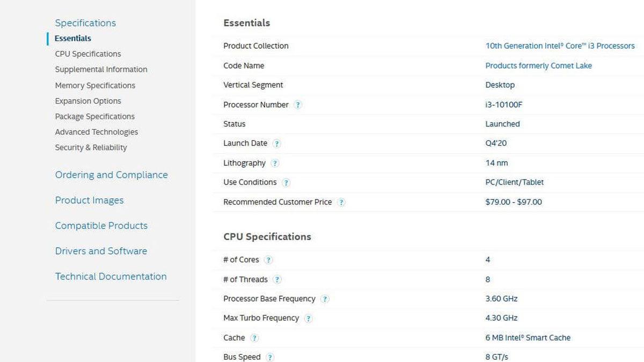Open # of Threads help icon
The image size is (644, 362).
pyautogui.click(x=277, y=279)
